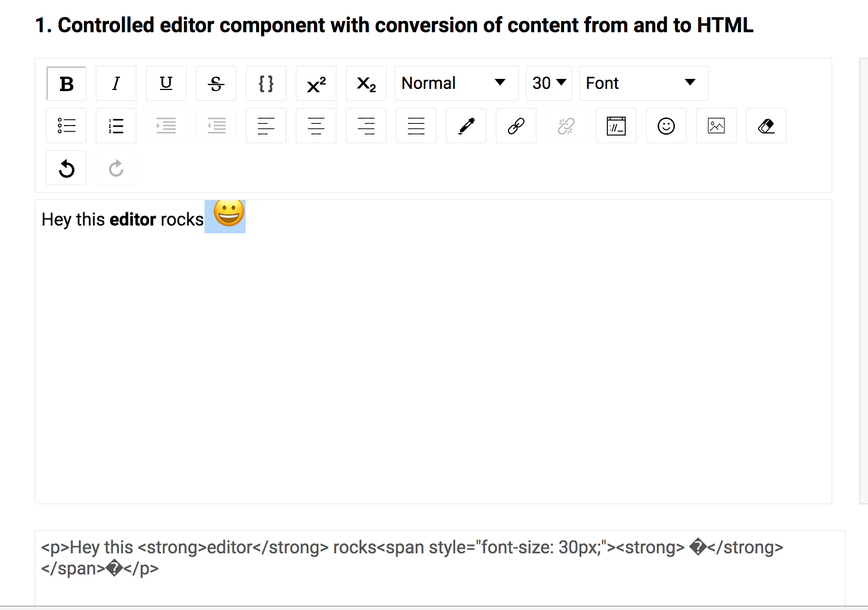Toggle the bulleted list
868x610 pixels.
coord(66,126)
